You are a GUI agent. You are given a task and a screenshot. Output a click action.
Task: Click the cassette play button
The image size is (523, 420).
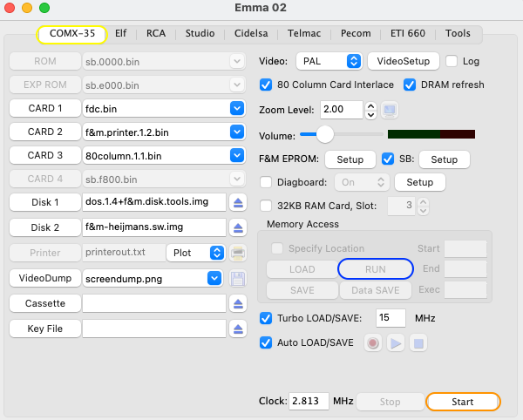pyautogui.click(x=396, y=343)
